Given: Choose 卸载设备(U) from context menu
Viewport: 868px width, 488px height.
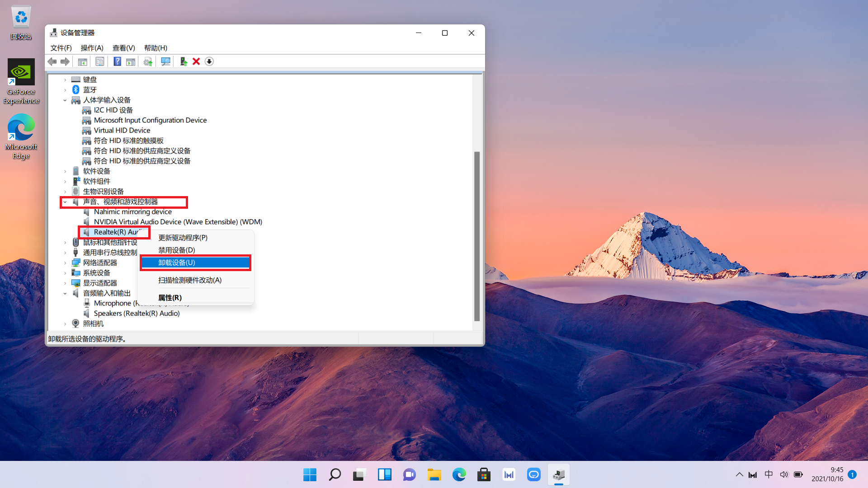Looking at the screenshot, I should (x=195, y=263).
